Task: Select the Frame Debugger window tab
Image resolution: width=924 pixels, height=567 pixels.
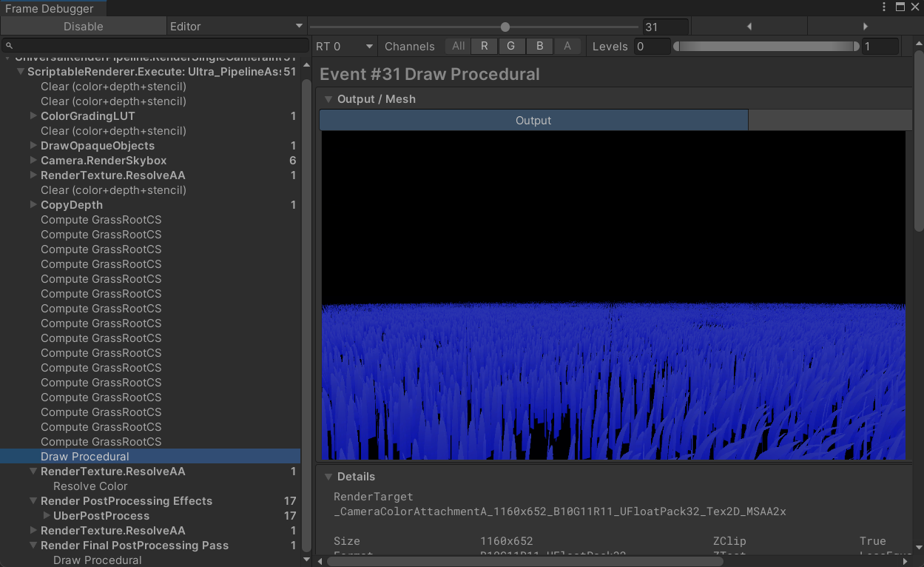Action: [50, 9]
